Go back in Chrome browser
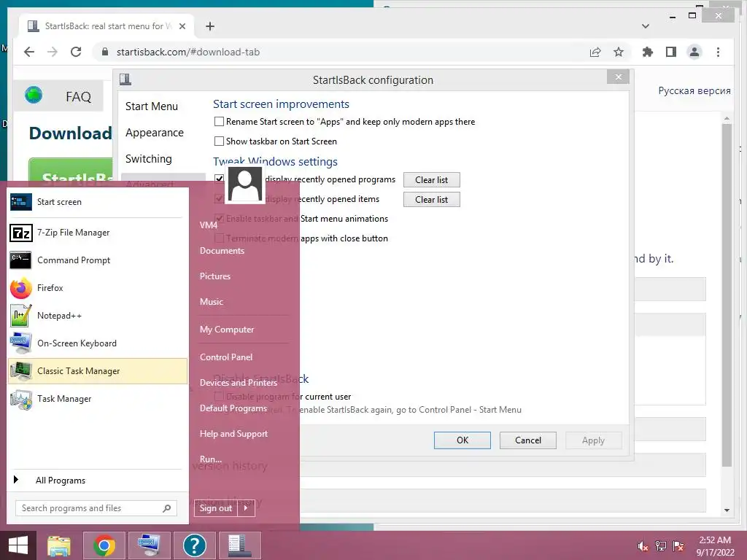Image resolution: width=747 pixels, height=560 pixels. tap(29, 52)
